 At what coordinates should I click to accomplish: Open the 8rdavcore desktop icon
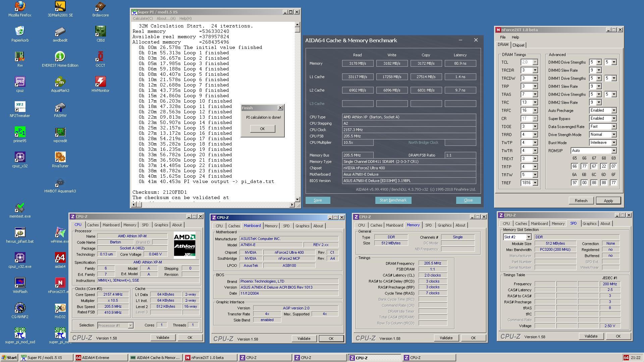[100, 9]
